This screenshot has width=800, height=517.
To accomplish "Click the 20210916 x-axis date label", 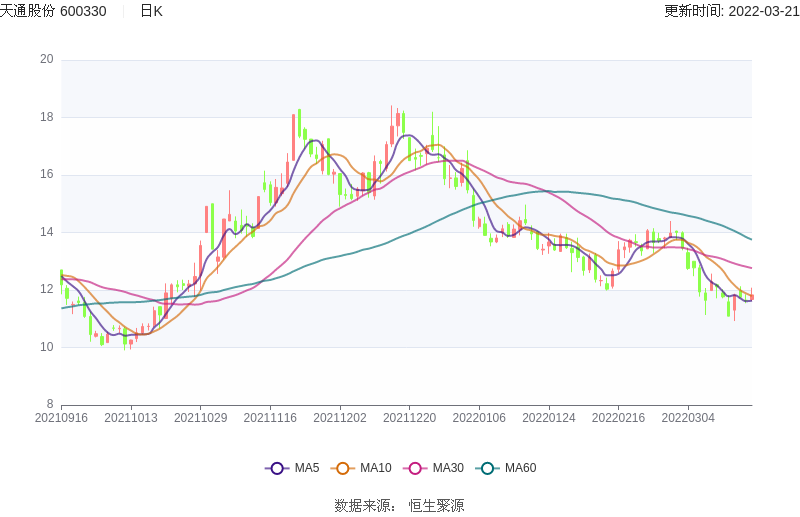I will (61, 418).
